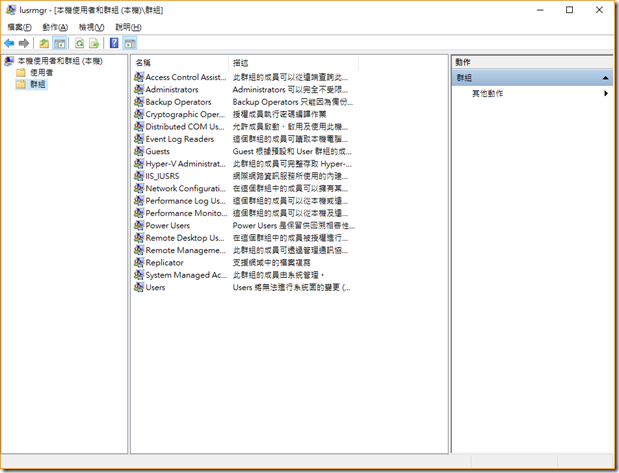
Task: Select the Administrators group icon
Action: click(138, 90)
